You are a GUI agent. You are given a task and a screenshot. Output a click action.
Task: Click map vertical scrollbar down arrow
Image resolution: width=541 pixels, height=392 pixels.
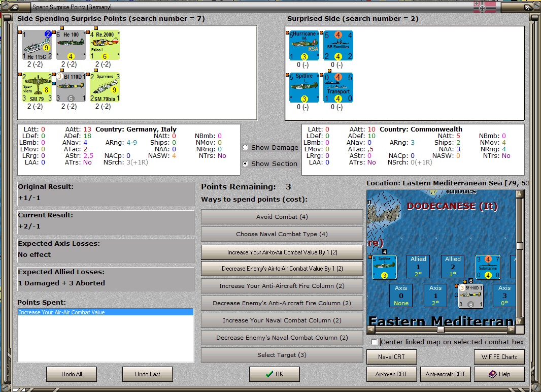[520, 321]
